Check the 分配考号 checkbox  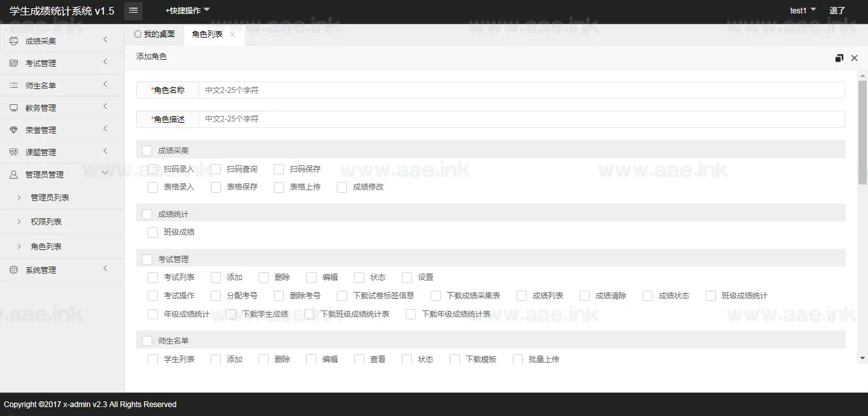tap(216, 296)
